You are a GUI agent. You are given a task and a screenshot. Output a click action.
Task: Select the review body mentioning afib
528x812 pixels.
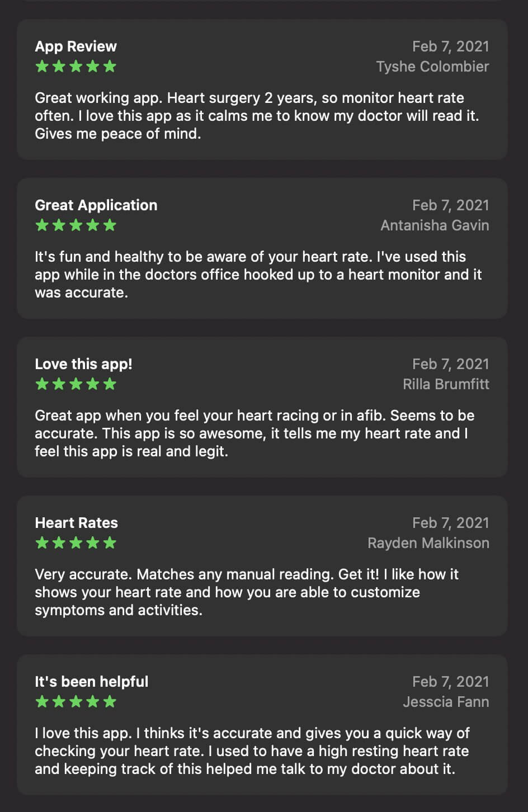(254, 433)
